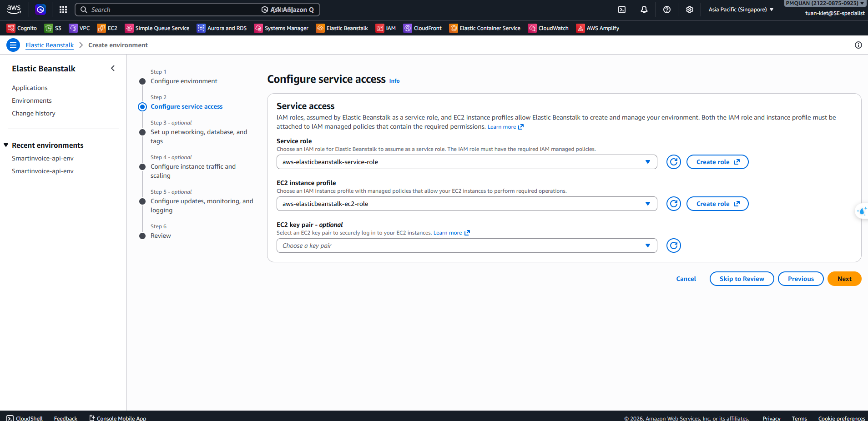This screenshot has width=868, height=421.
Task: Collapse the Elastic Beanstalk sidebar panel
Action: coord(113,68)
